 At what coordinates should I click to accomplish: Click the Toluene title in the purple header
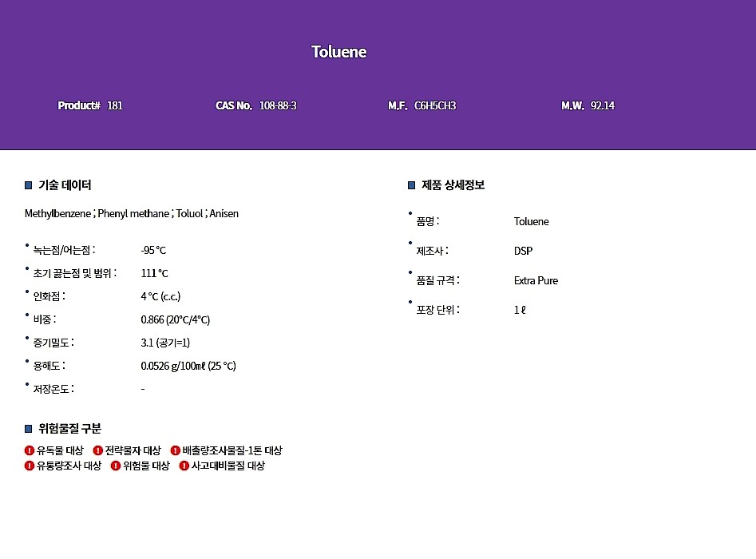click(339, 52)
